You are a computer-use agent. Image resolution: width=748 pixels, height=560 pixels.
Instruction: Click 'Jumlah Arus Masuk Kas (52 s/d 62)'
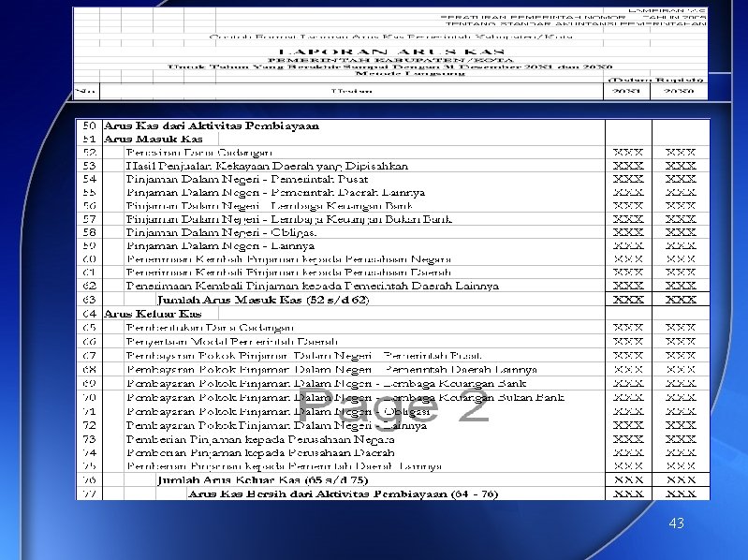coord(263,300)
